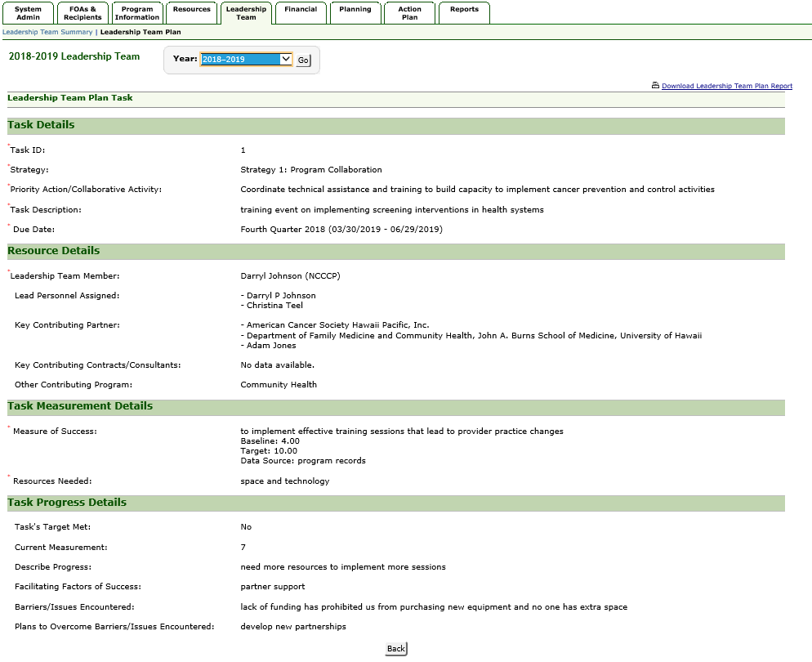The width and height of the screenshot is (812, 662).
Task: Switch to the System Admin tab
Action: (x=29, y=13)
